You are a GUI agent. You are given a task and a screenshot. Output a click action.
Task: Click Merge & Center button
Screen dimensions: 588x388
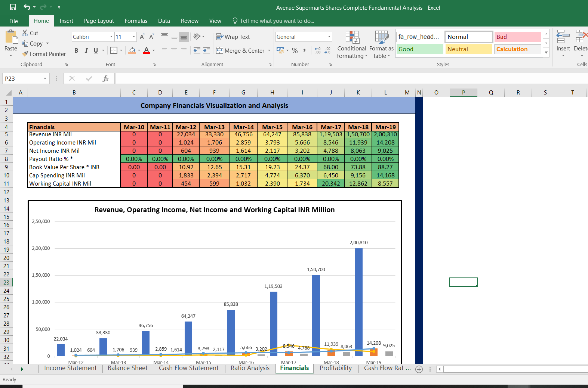240,50
